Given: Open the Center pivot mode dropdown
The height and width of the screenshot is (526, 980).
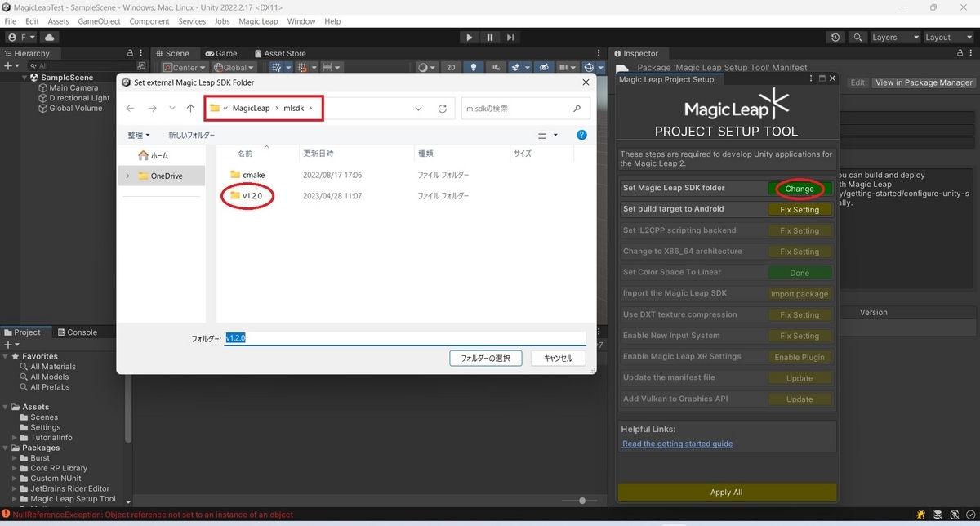Looking at the screenshot, I should [x=185, y=68].
